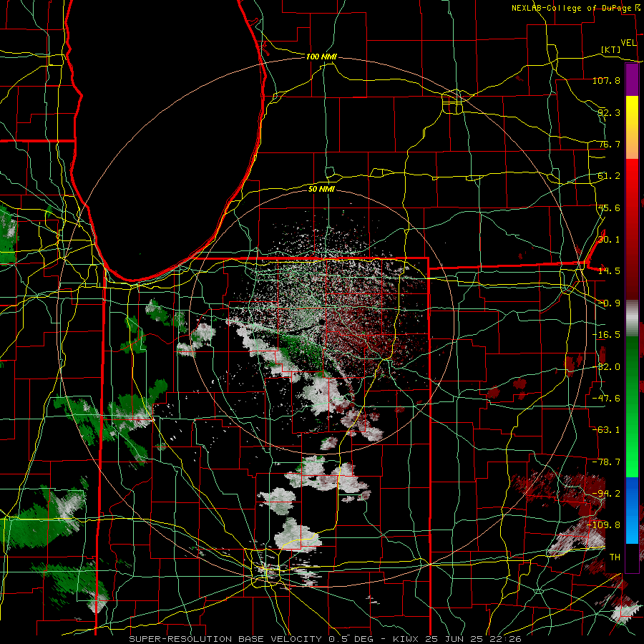Click the VEL legend title

click(629, 43)
